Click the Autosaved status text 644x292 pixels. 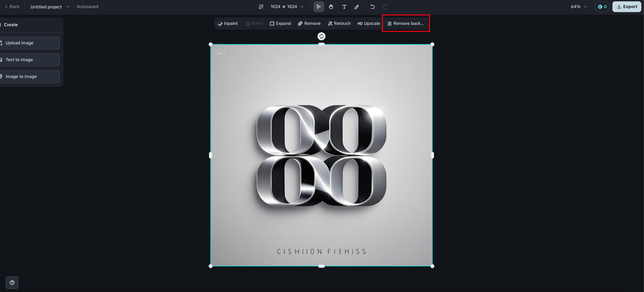(88, 7)
